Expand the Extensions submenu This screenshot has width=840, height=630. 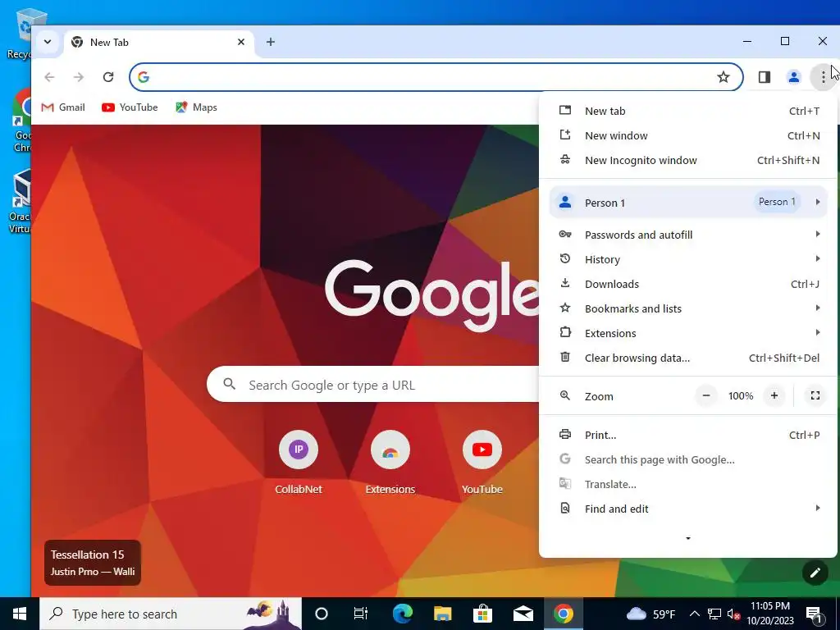click(x=688, y=333)
